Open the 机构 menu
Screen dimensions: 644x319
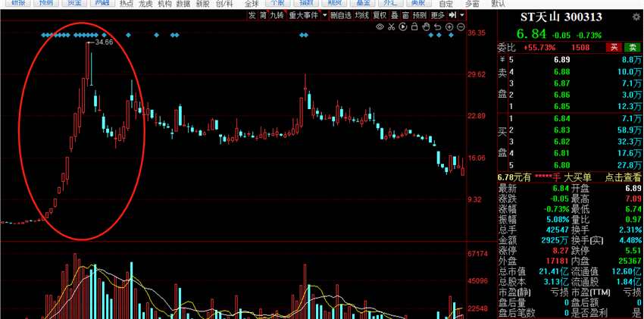164,4
